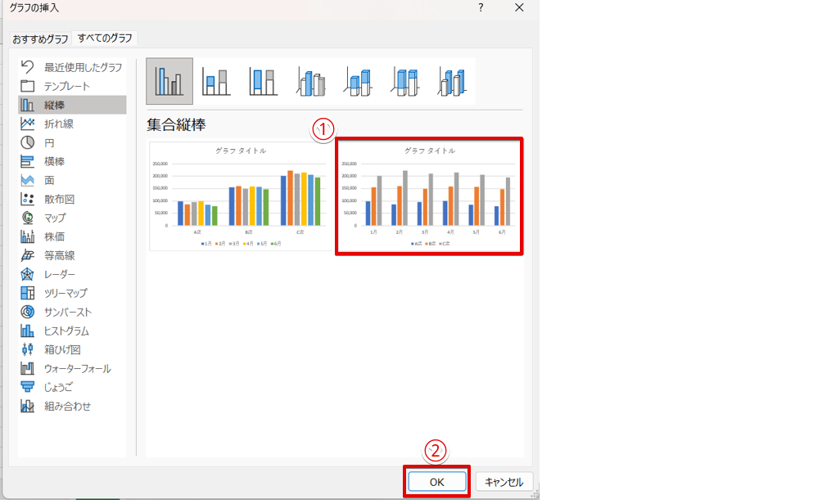
Task: Select the clustered column (集合縦棒) subtype icon
Action: 169,81
